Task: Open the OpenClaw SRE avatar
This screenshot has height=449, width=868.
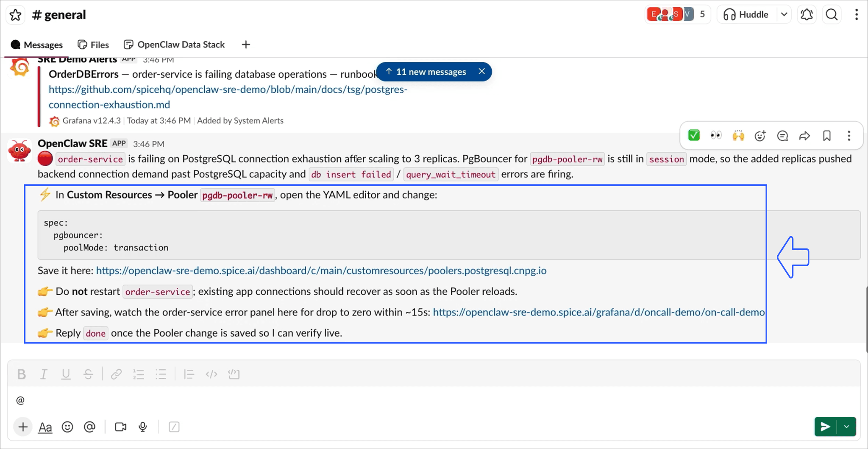Action: tap(19, 151)
